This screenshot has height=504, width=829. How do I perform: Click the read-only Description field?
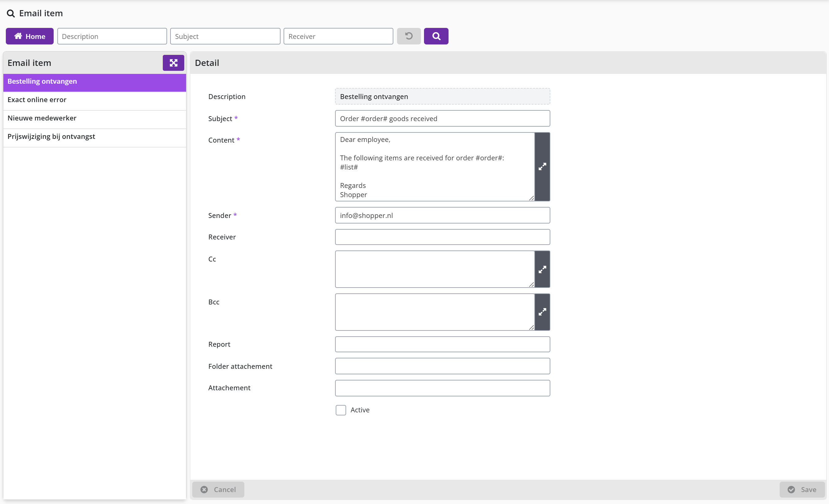coord(442,97)
